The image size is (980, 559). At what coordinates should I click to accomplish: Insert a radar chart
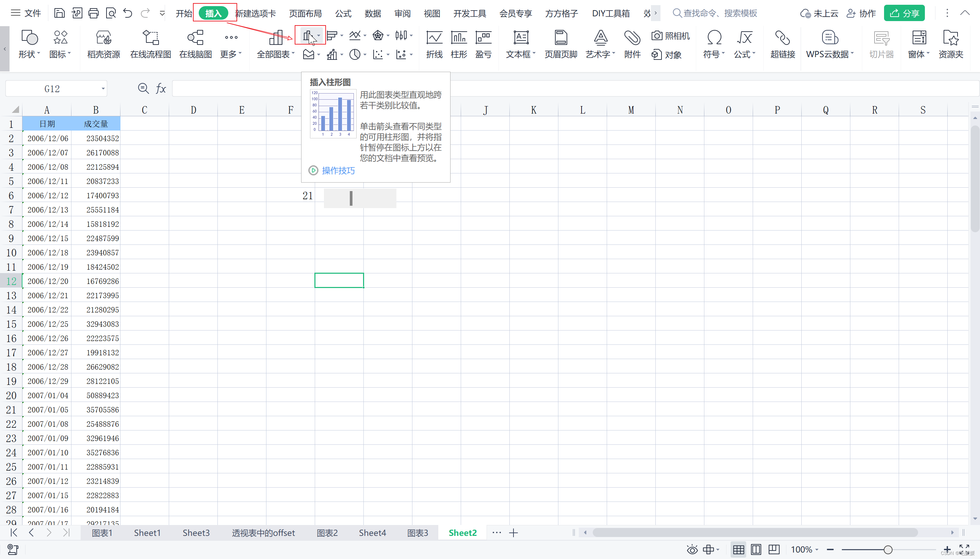378,36
